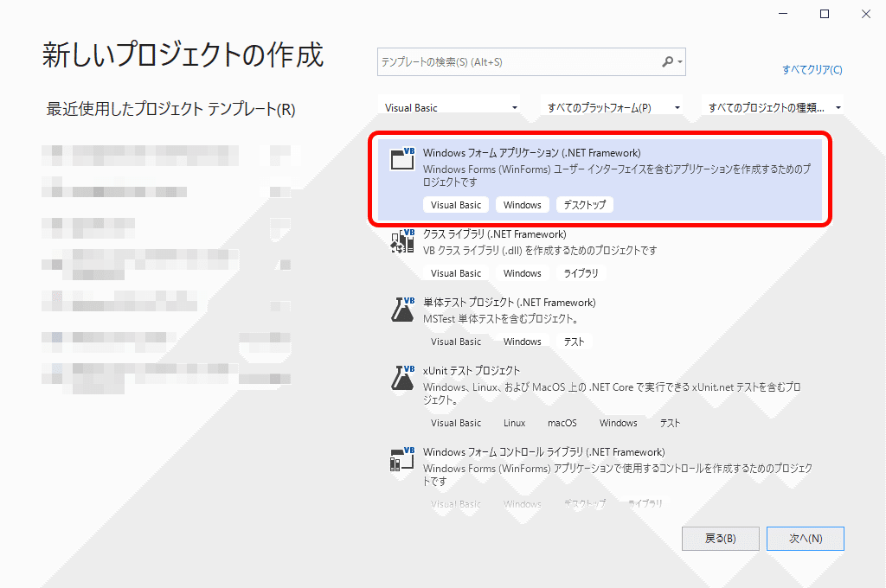
Task: Open the Visual Basic language filter dropdown
Action: 450,107
